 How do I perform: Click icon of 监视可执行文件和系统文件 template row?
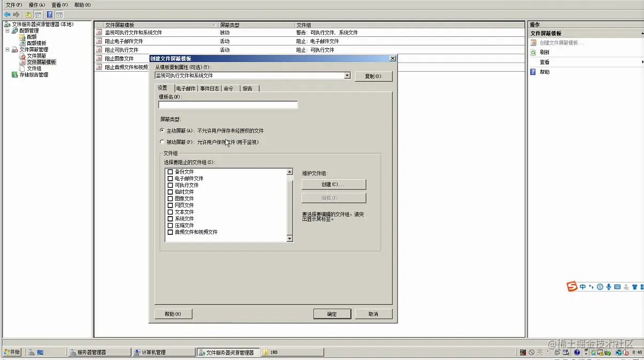pos(99,33)
